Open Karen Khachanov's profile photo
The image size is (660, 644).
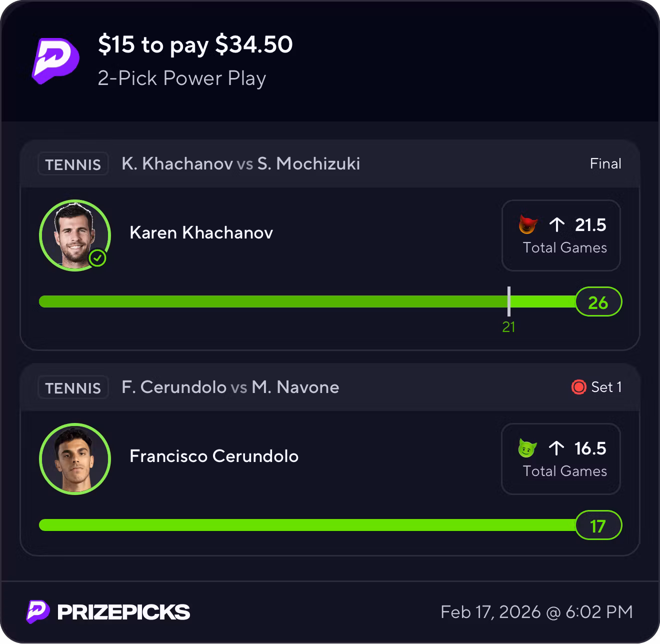75,235
